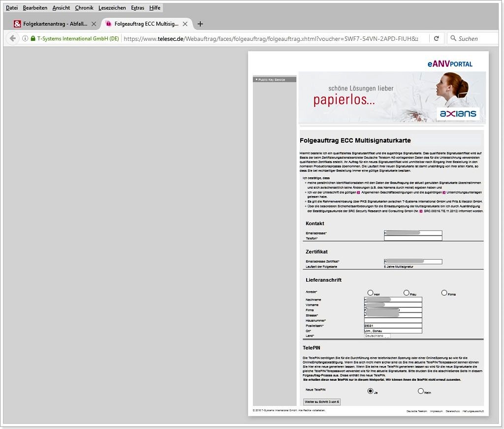Click the 'Kontakt' section heading
This screenshot has height=429, width=504.
click(x=315, y=224)
